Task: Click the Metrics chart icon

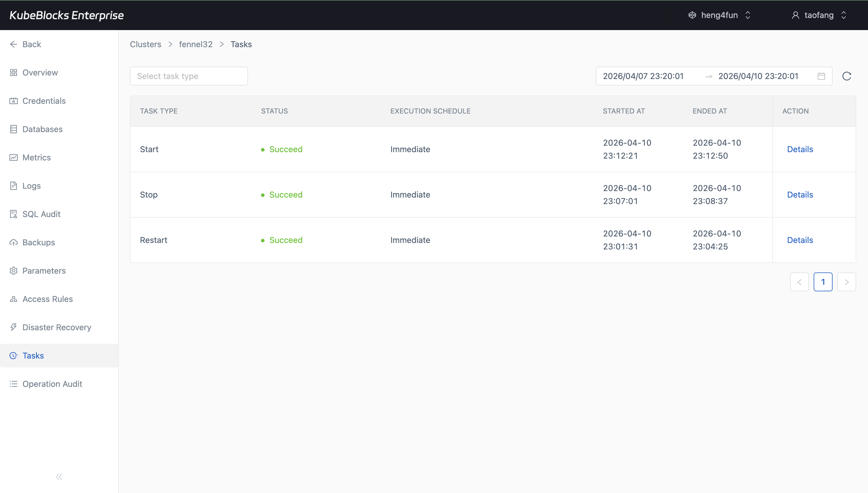Action: point(14,157)
